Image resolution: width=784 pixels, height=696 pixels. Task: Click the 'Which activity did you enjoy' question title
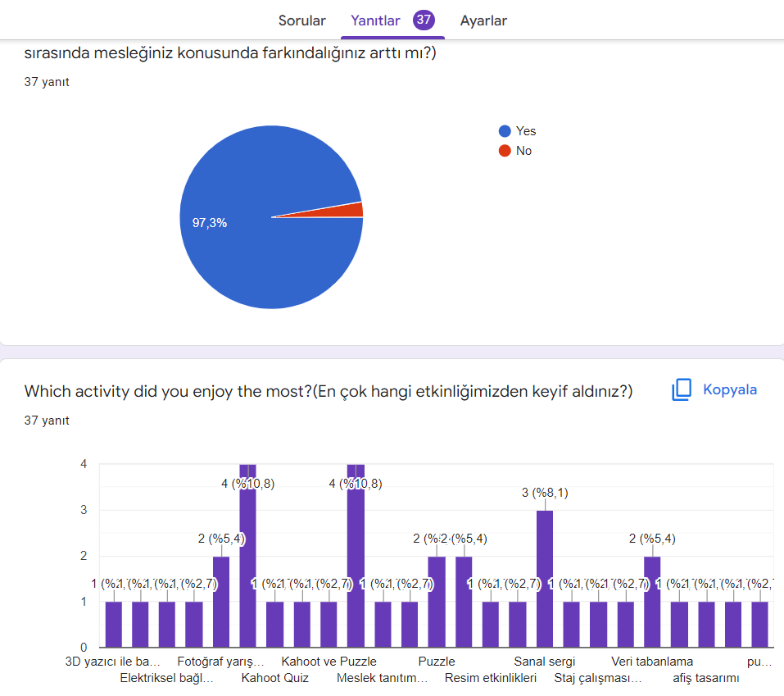click(328, 391)
